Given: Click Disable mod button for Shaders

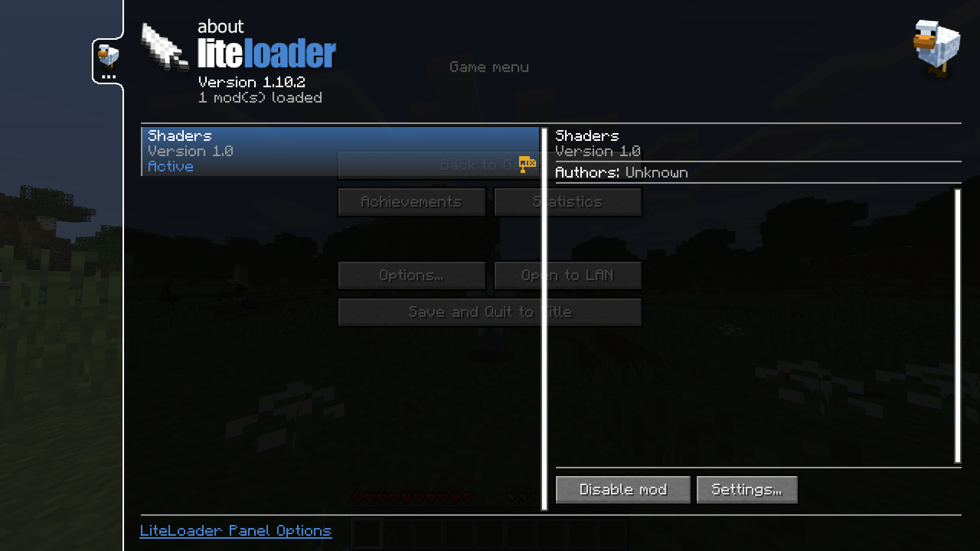Looking at the screenshot, I should (x=623, y=489).
